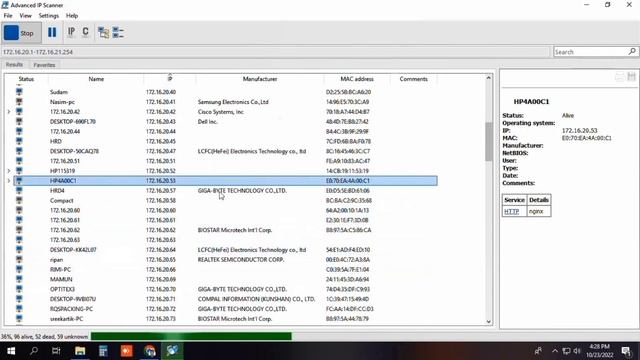Select the RQSPACKING-PC row

(225, 309)
